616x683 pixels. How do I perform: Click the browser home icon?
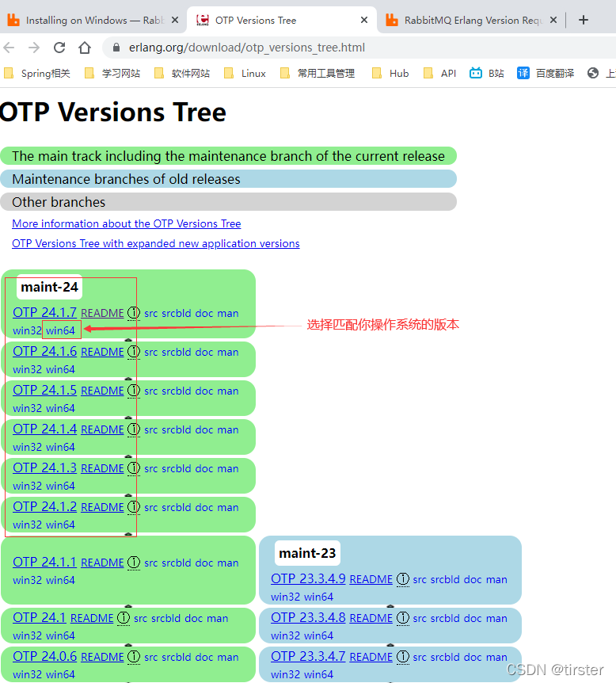point(85,48)
